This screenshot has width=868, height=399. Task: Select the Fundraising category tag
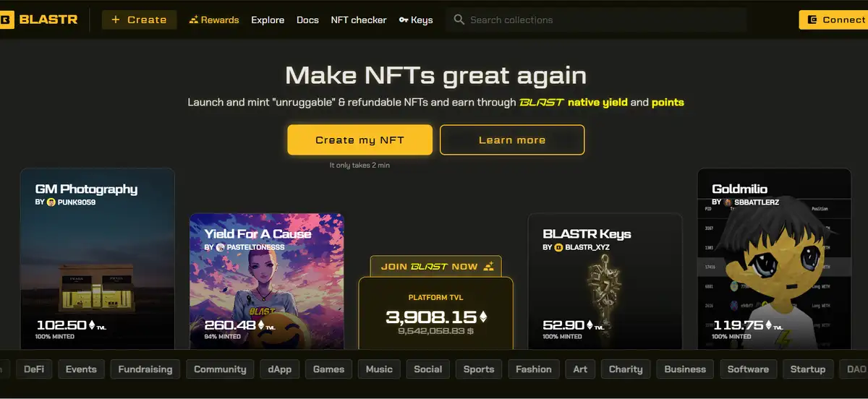145,369
